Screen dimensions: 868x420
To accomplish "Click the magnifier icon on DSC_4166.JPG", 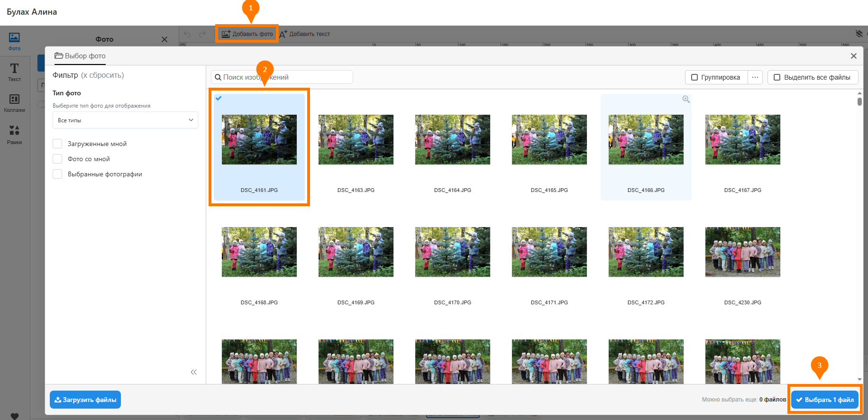I will coord(685,100).
